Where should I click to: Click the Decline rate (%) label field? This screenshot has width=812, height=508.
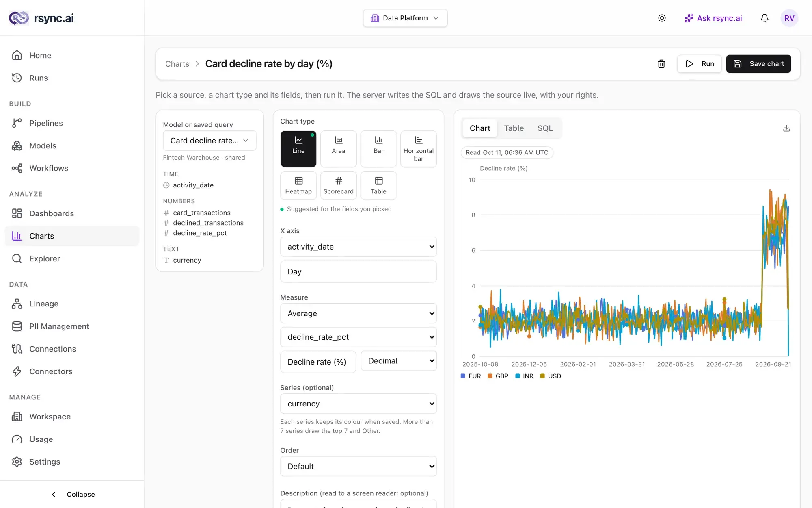tap(318, 362)
